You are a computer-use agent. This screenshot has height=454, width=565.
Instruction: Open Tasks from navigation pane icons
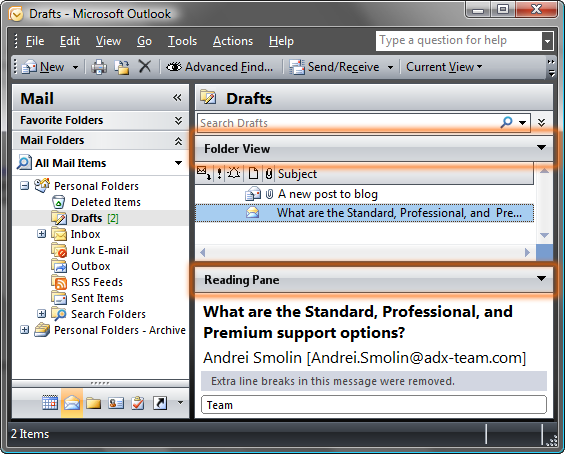(x=138, y=403)
